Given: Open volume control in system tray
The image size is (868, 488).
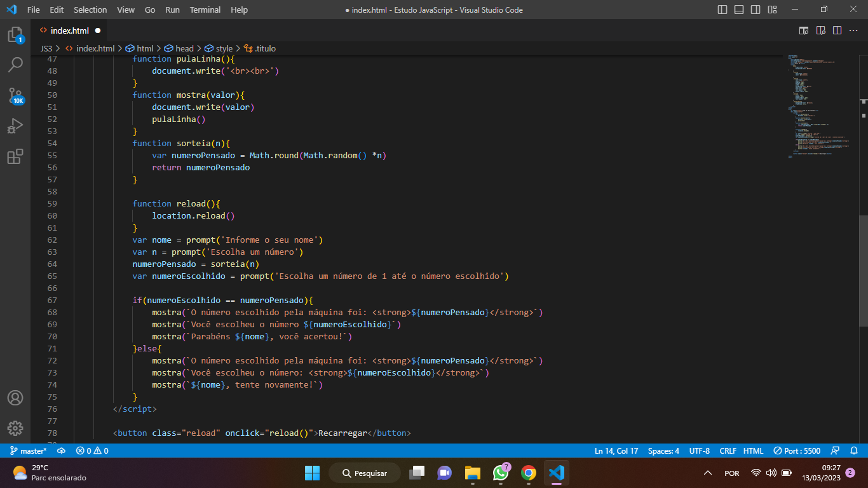Looking at the screenshot, I should pos(771,473).
